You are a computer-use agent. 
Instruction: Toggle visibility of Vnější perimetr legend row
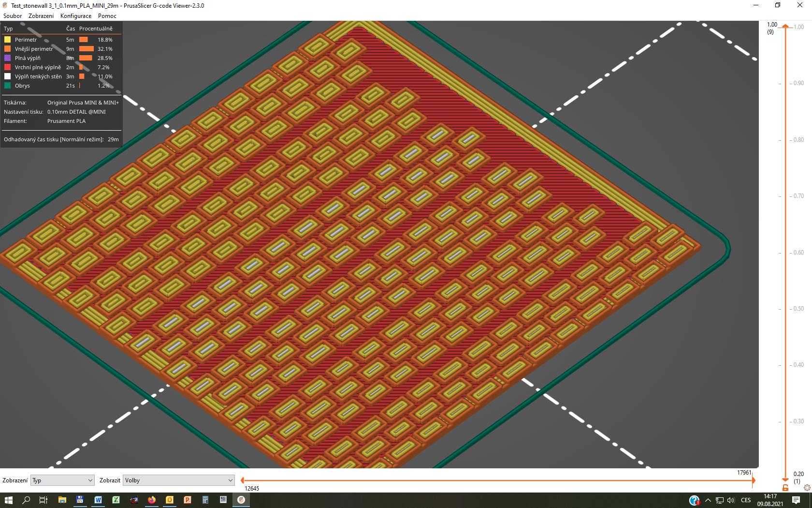click(34, 49)
